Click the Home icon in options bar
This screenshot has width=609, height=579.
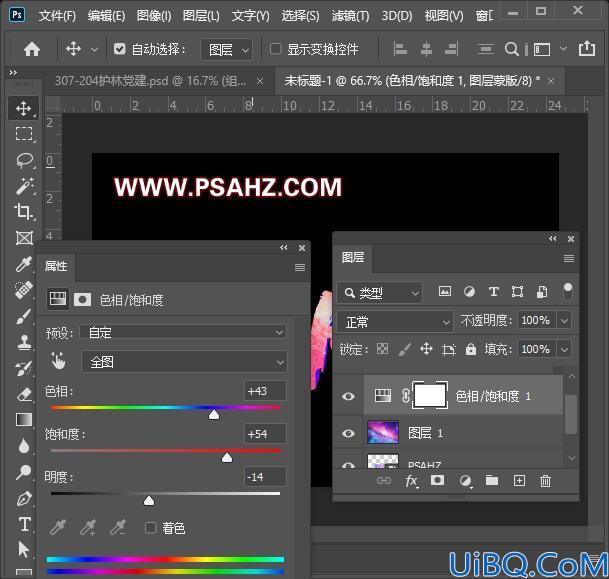tap(32, 49)
